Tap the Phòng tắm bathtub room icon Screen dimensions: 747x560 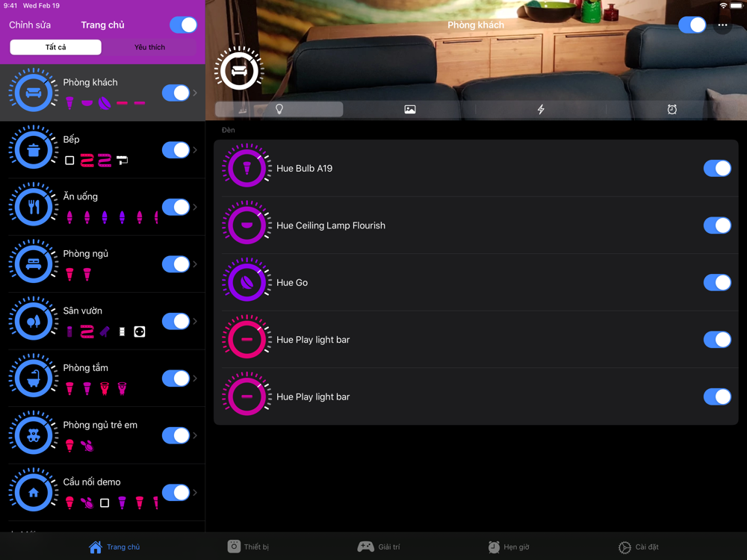pyautogui.click(x=34, y=378)
